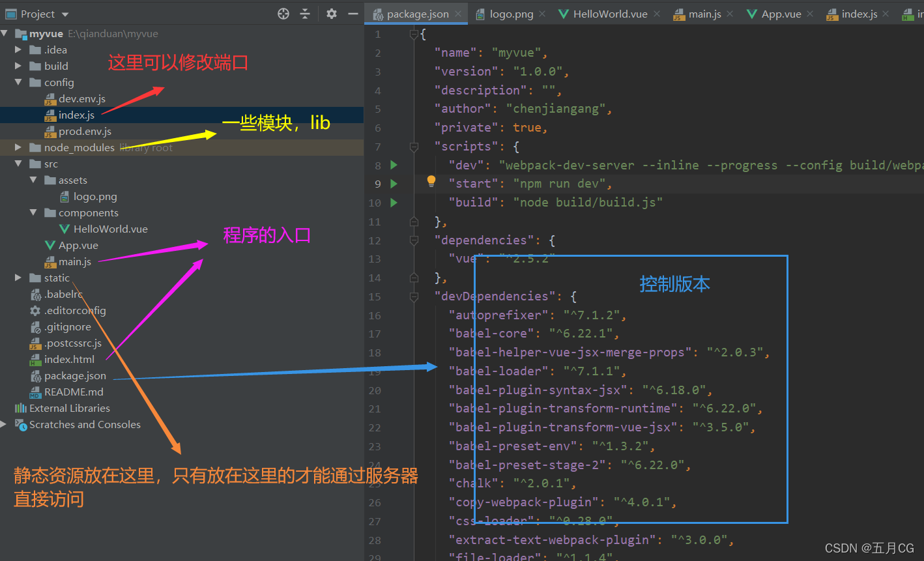Screen dimensions: 924x561
Task: Close the index.js tab
Action: (x=886, y=14)
